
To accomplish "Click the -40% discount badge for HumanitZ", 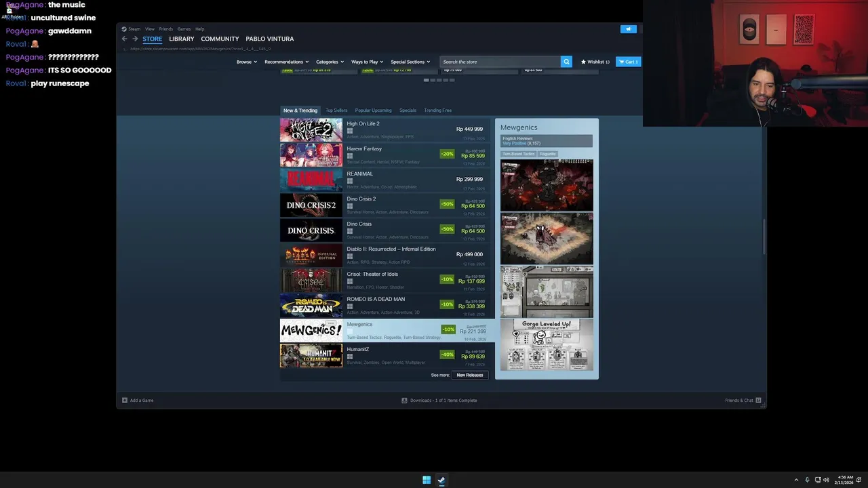I will tap(447, 354).
